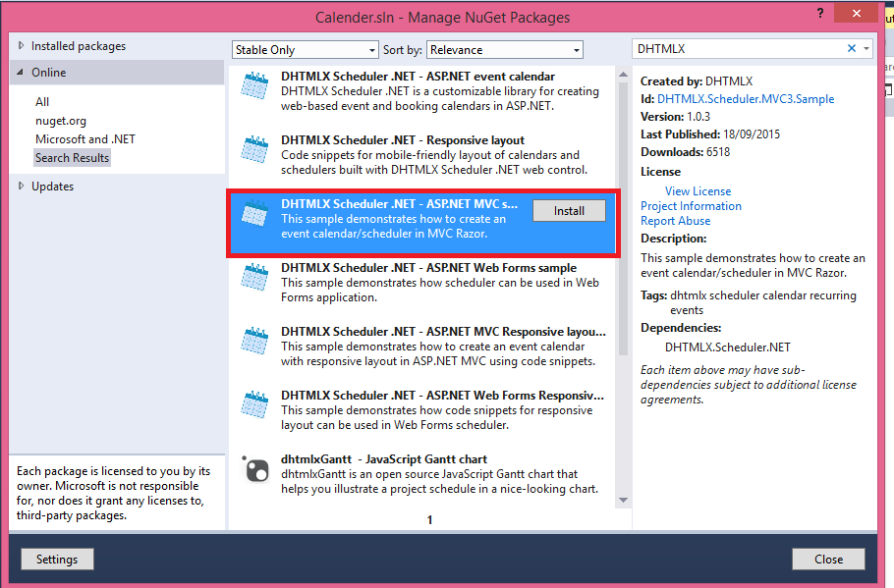The height and width of the screenshot is (588, 894).
Task: Click Last Published 18/09/2015 text
Action: 710,134
